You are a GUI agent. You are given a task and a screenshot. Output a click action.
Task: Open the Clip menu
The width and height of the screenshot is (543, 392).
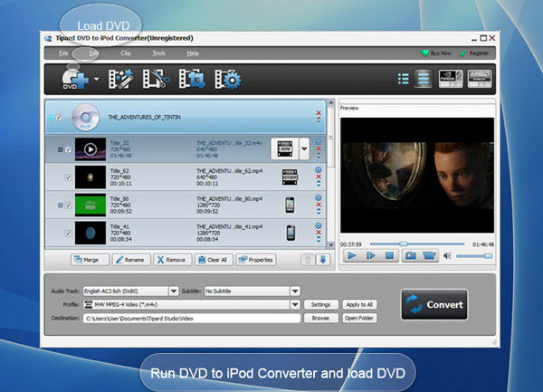coord(126,53)
